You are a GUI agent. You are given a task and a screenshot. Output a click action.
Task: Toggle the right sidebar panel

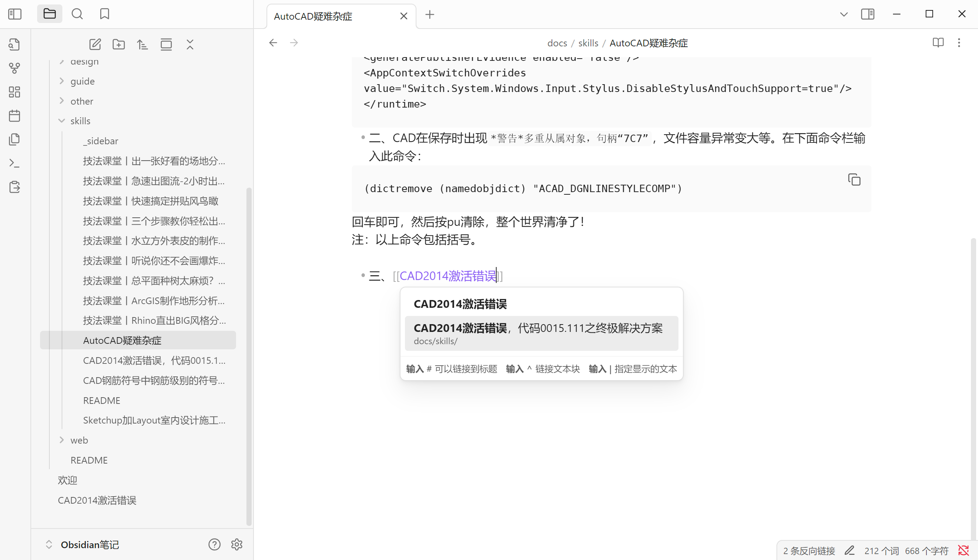pyautogui.click(x=868, y=14)
